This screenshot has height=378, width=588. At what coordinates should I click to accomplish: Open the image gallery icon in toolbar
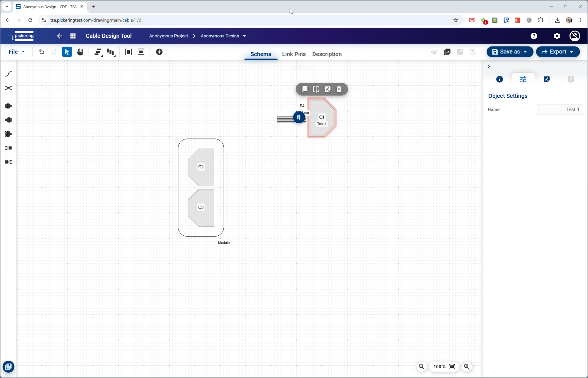point(447,52)
